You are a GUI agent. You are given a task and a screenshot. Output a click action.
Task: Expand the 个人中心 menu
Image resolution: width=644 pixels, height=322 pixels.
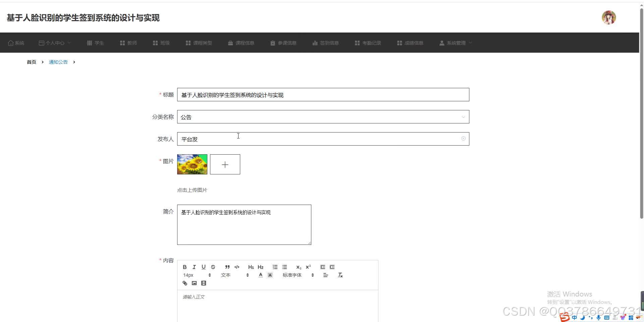click(x=55, y=43)
